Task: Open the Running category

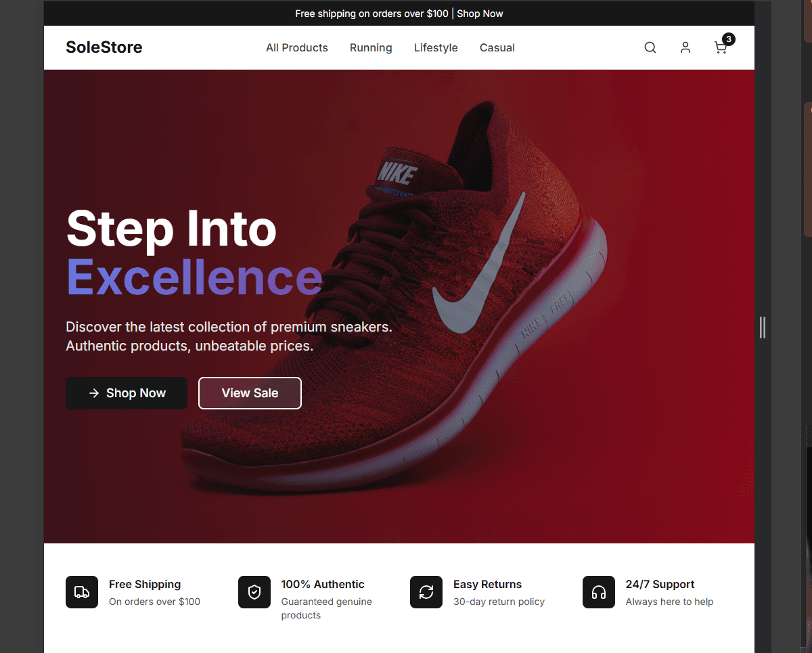Action: pos(371,47)
